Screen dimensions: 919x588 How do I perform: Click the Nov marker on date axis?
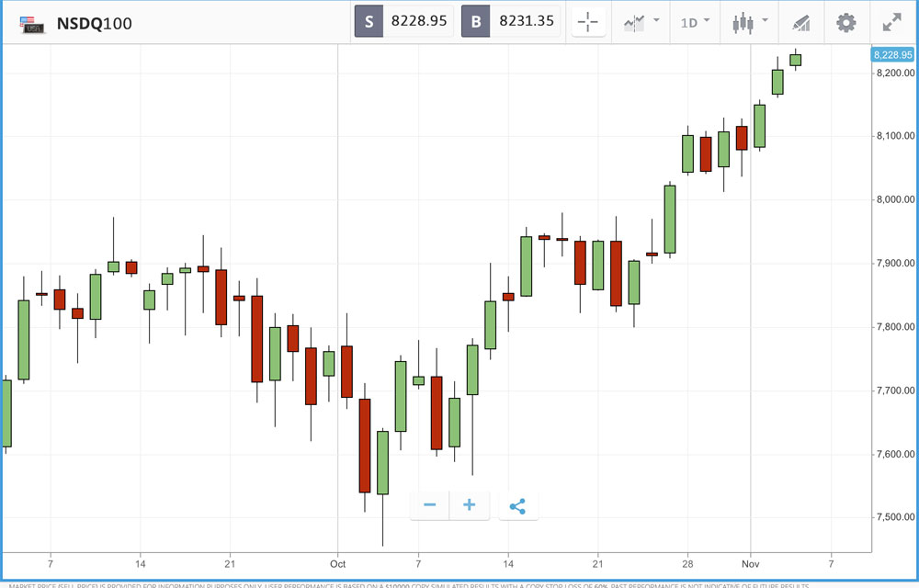(x=751, y=563)
